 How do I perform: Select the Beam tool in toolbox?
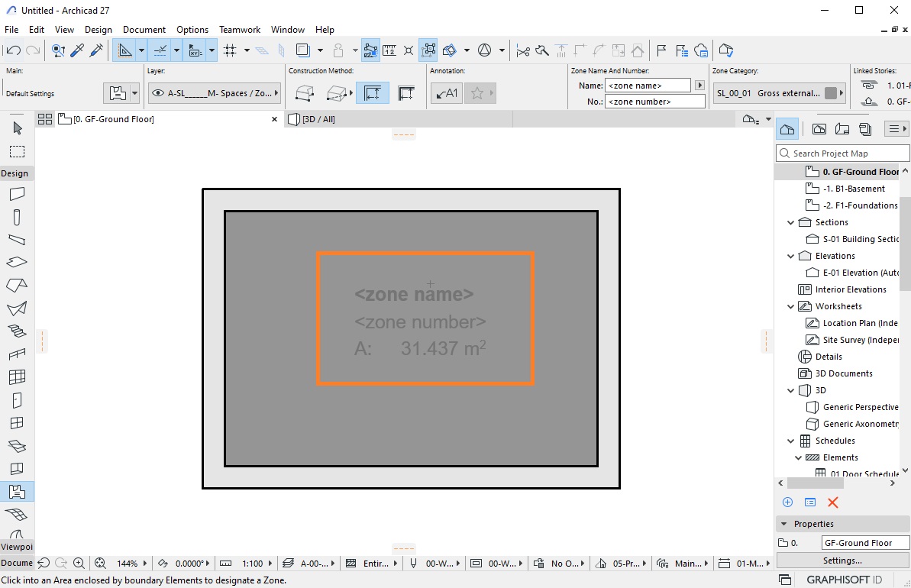click(x=17, y=239)
